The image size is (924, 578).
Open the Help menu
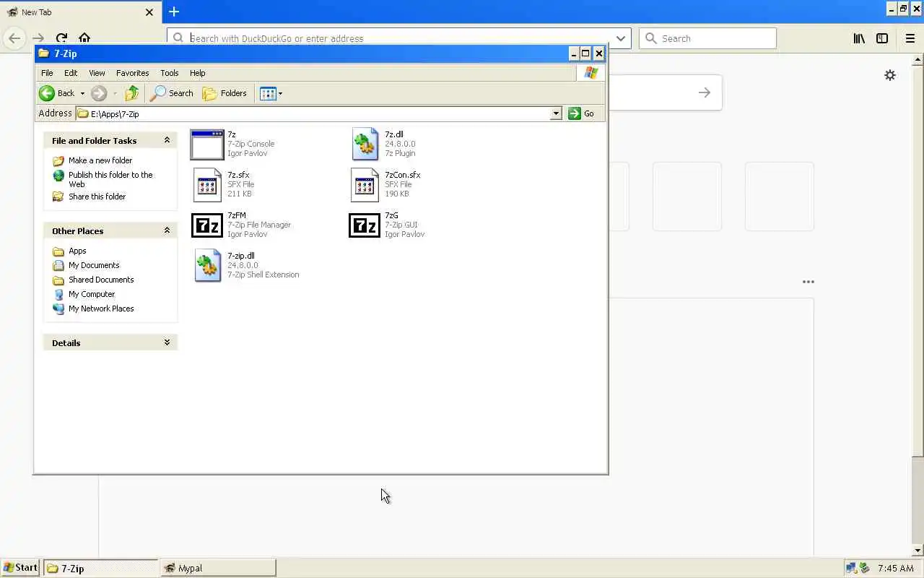tap(198, 73)
